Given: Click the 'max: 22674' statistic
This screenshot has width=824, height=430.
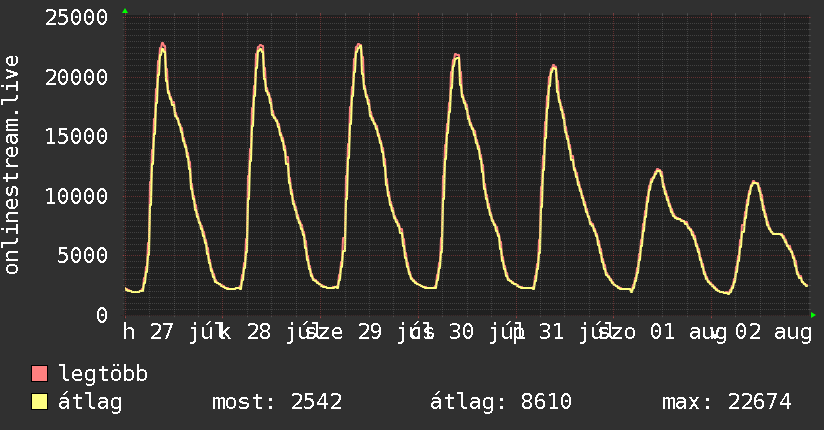Looking at the screenshot, I should coord(726,402).
